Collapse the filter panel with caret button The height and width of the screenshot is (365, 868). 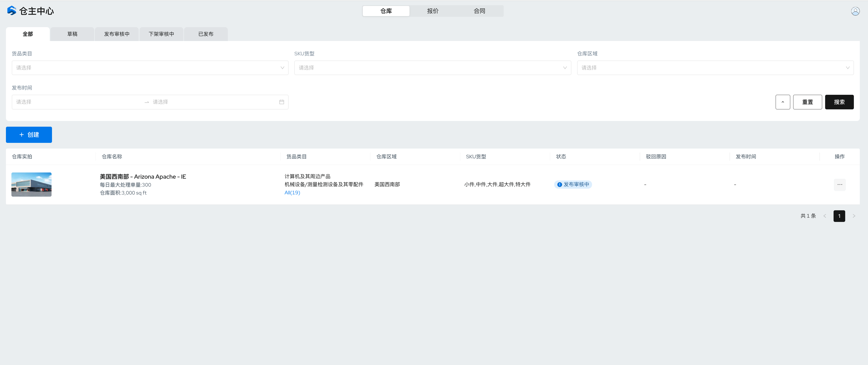click(782, 102)
